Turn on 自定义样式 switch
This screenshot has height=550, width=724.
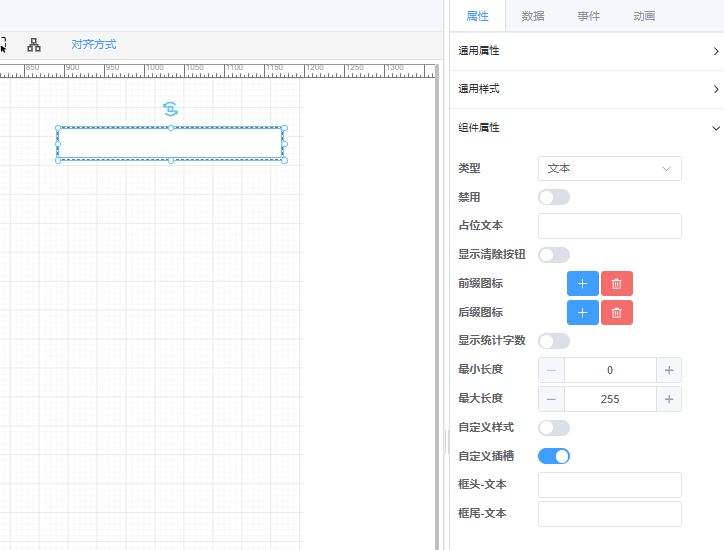(x=554, y=428)
